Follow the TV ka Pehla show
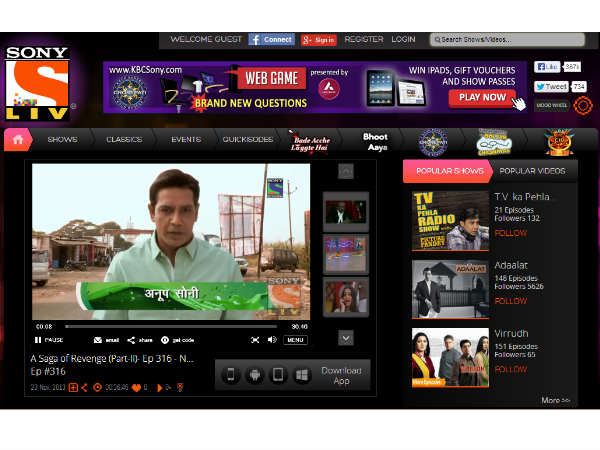600x450 pixels. 510,233
